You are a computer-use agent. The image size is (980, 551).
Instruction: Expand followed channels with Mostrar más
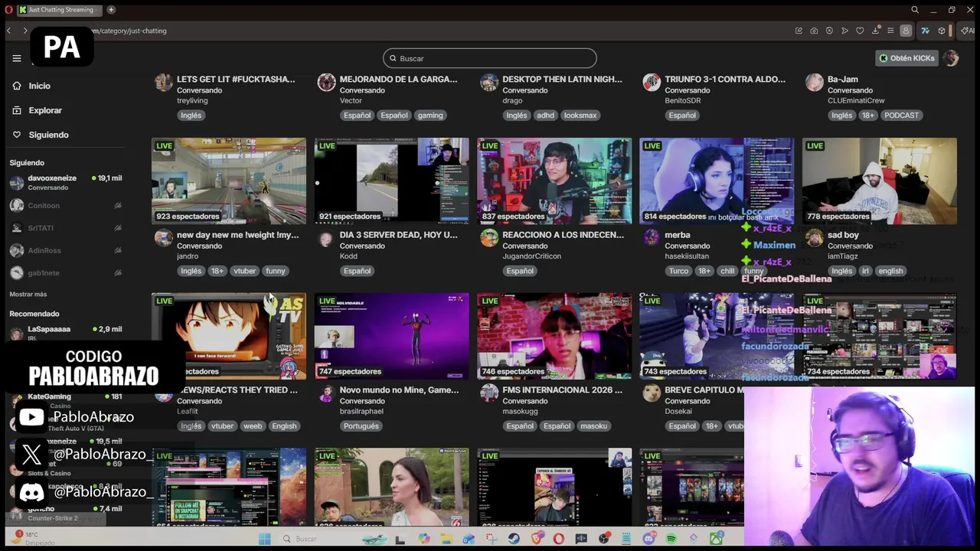[28, 294]
